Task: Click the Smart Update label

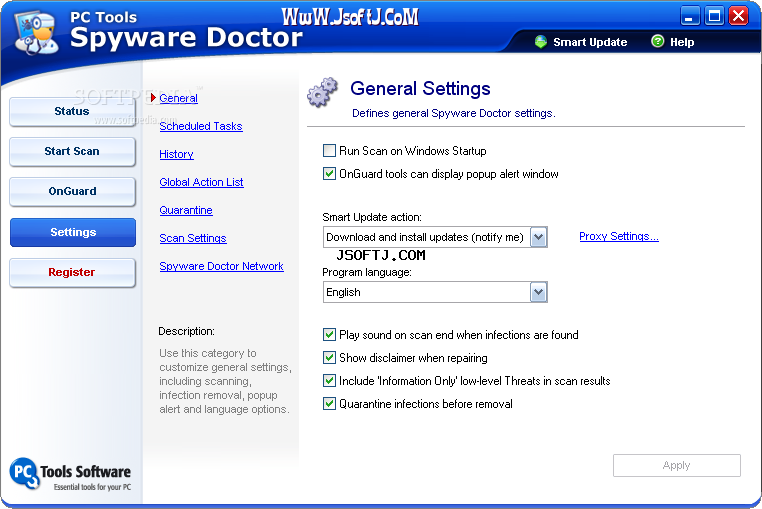Action: coord(590,42)
